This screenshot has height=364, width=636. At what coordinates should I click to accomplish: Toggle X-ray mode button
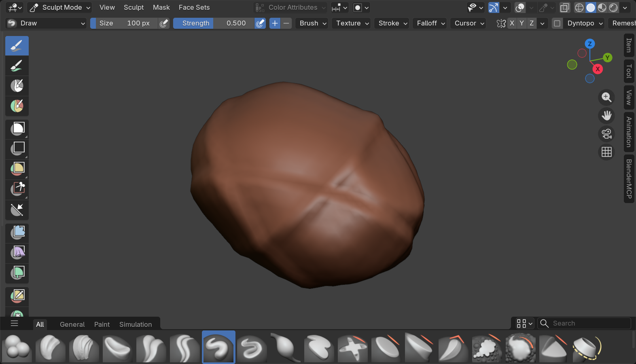click(x=565, y=8)
